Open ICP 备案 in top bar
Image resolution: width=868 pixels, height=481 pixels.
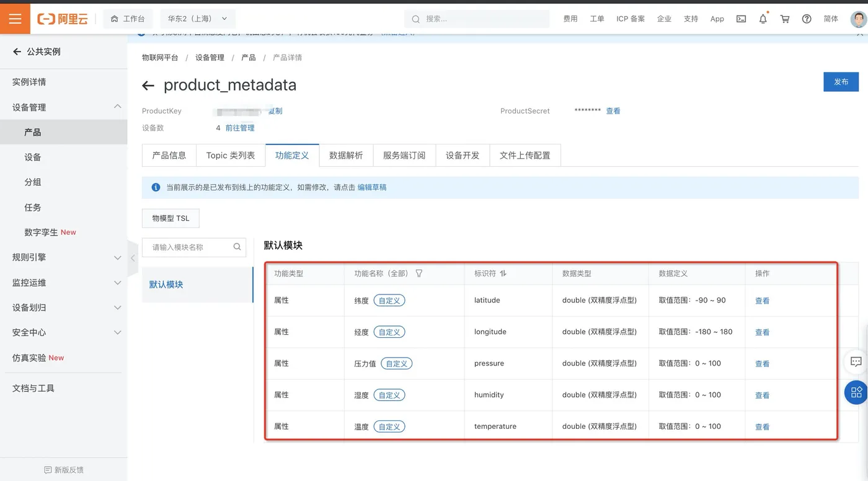pyautogui.click(x=631, y=19)
